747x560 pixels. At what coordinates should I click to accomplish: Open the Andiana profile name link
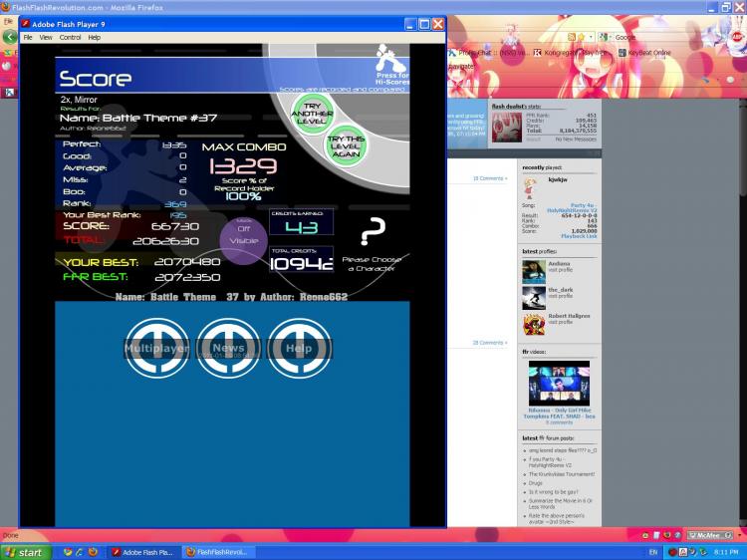[560, 263]
